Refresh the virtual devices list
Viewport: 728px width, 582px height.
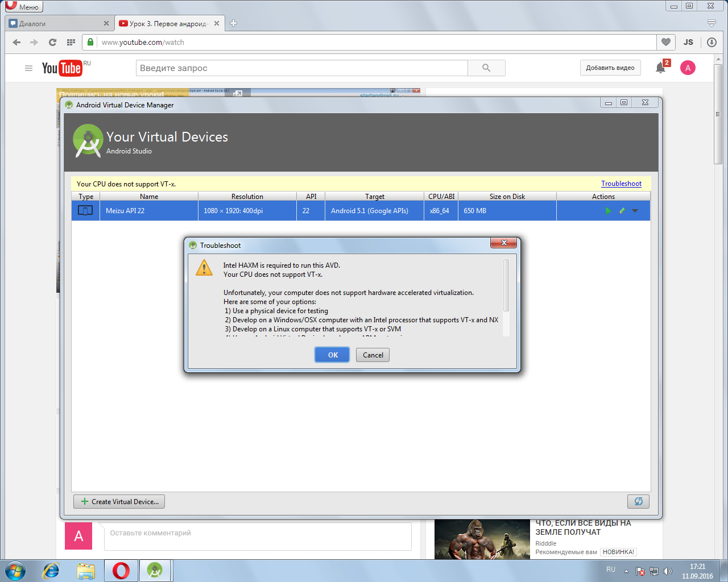click(x=638, y=501)
